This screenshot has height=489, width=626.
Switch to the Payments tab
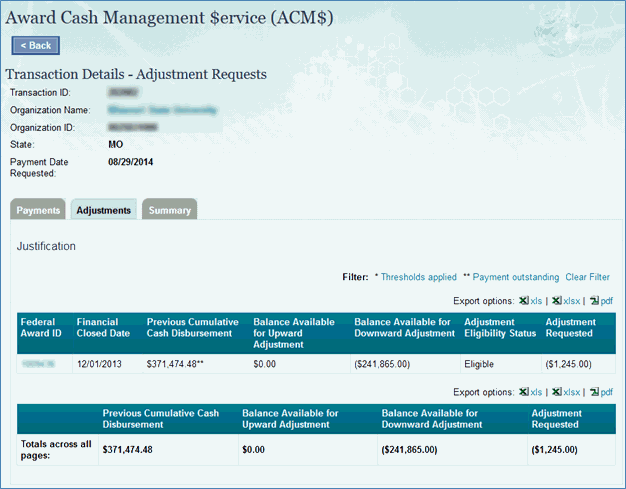(39, 210)
